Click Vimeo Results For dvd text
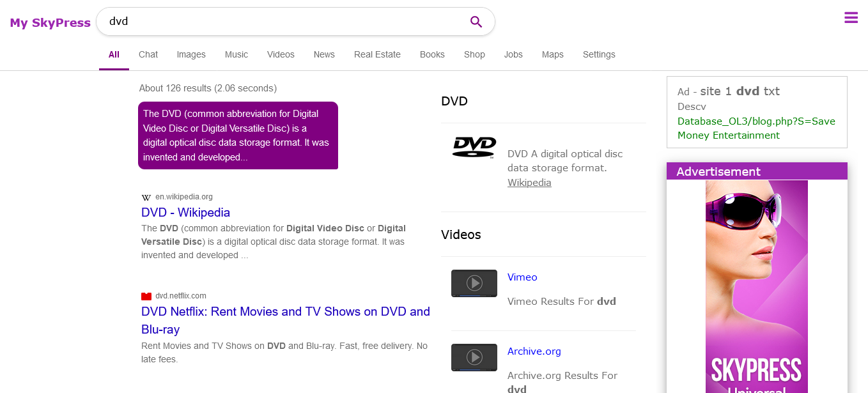 pos(562,302)
